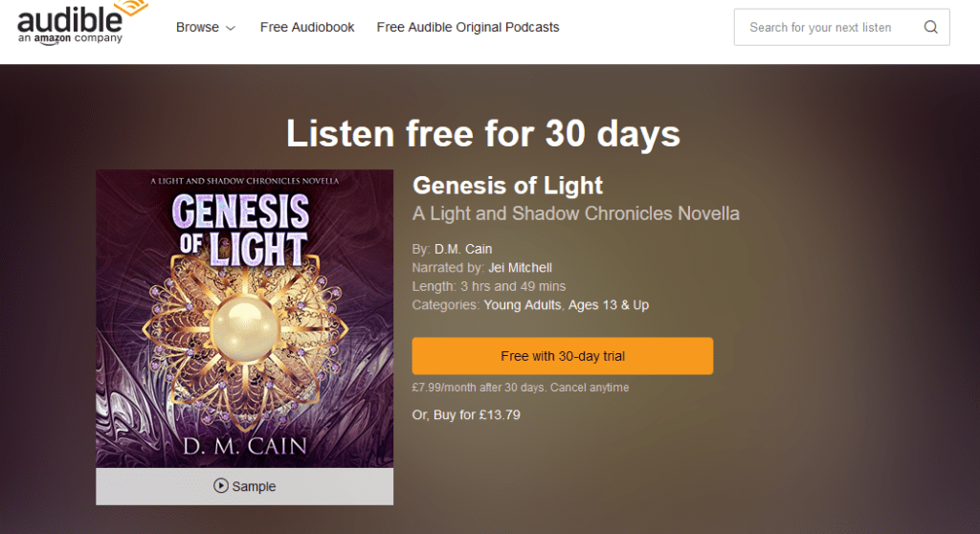Click the Sample label under the cover
The width and height of the screenshot is (980, 534).
click(254, 486)
